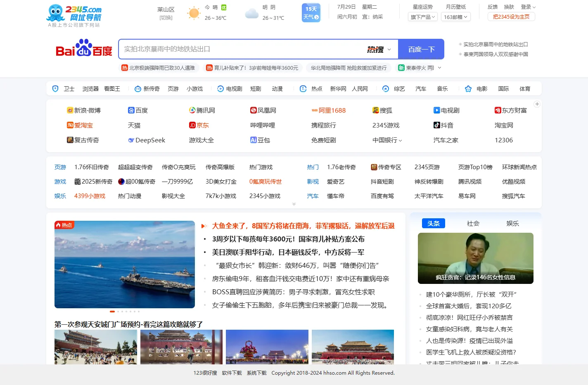
Task: Open 3周岁以下每孩每年3600元 news link
Action: (x=288, y=239)
